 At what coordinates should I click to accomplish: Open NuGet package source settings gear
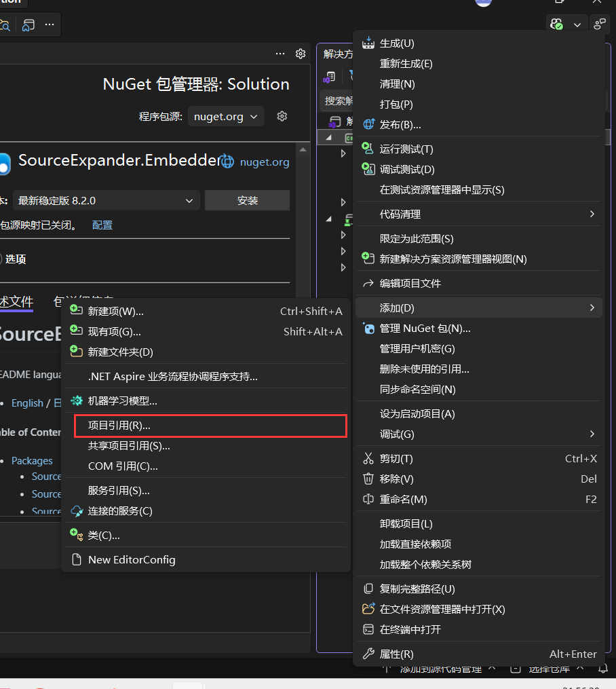pyautogui.click(x=282, y=116)
